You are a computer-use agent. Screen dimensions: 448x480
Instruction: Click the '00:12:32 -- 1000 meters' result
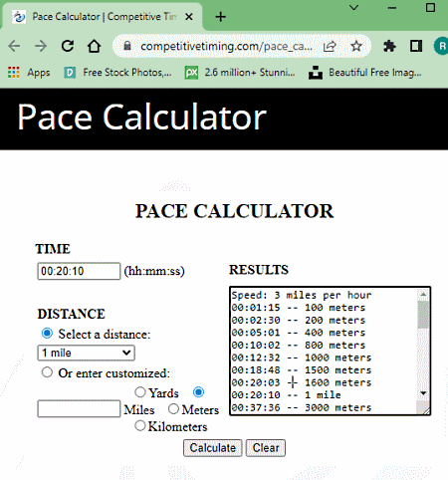pyautogui.click(x=302, y=358)
